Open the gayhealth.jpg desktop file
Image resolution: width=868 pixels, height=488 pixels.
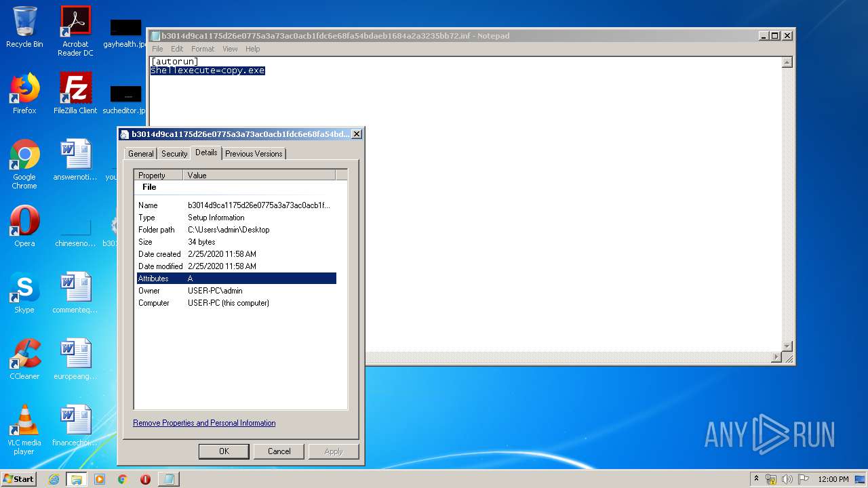coord(125,33)
